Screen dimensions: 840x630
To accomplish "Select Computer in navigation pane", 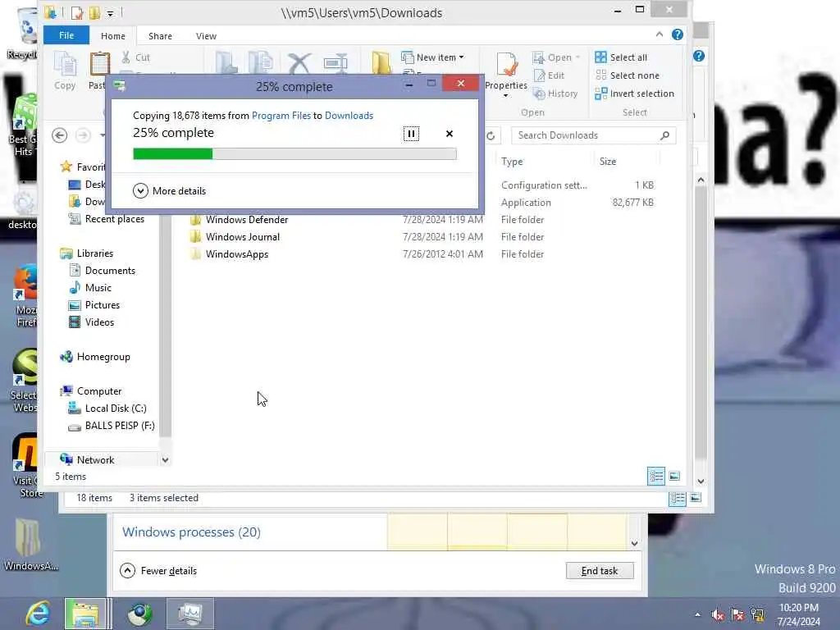I will (x=91, y=391).
